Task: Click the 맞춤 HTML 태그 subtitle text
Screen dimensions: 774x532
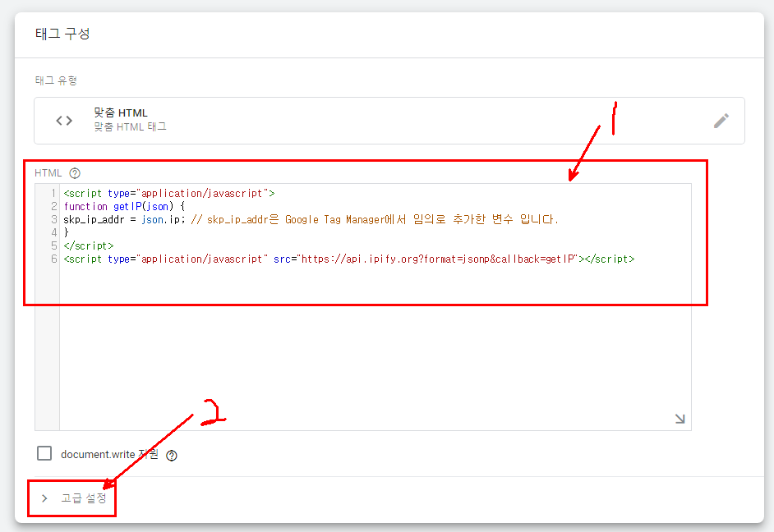Action: pyautogui.click(x=131, y=126)
